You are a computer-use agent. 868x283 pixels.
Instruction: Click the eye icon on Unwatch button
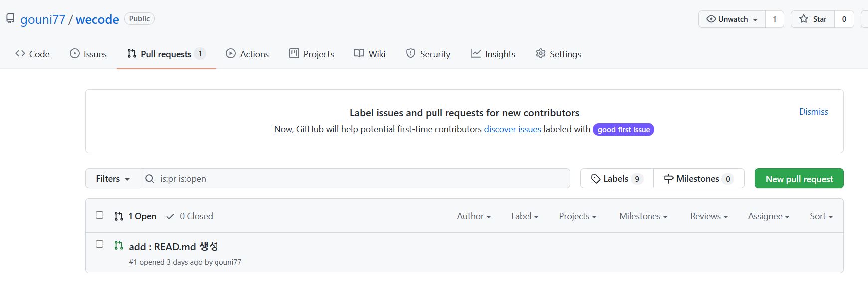click(x=711, y=19)
